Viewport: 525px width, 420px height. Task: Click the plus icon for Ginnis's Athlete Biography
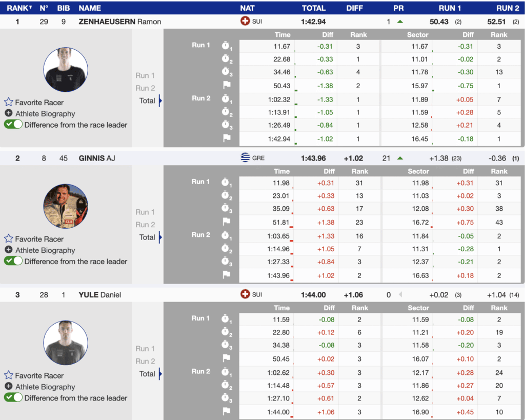pyautogui.click(x=9, y=250)
